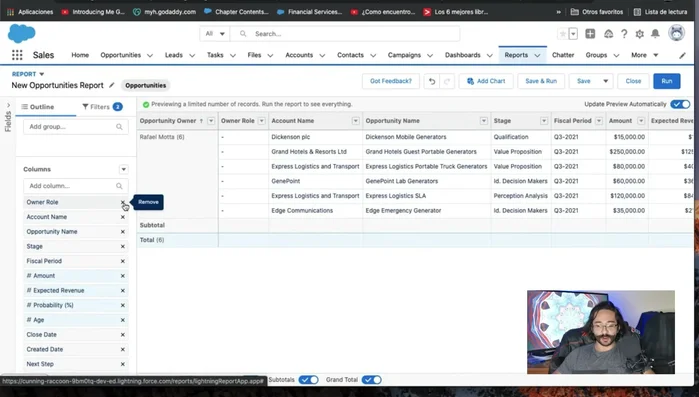Open Opportunity Name column header menu
The height and width of the screenshot is (397, 699).
point(484,121)
